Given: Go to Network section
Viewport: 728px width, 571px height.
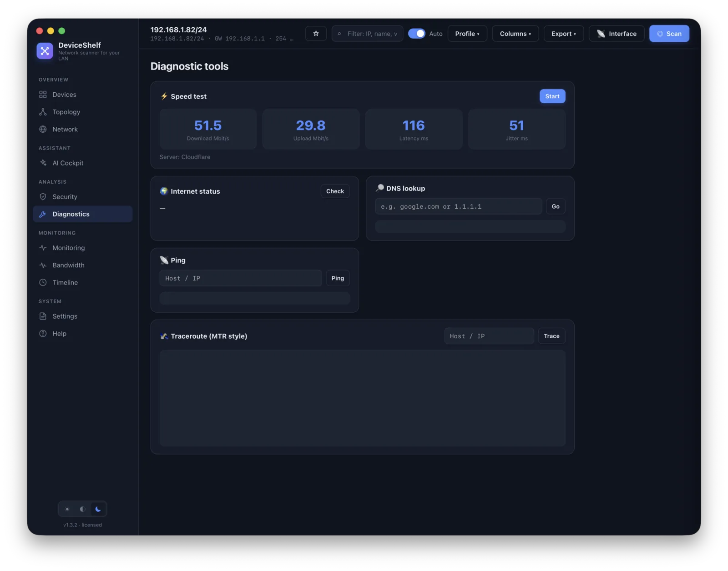Looking at the screenshot, I should 82,129.
